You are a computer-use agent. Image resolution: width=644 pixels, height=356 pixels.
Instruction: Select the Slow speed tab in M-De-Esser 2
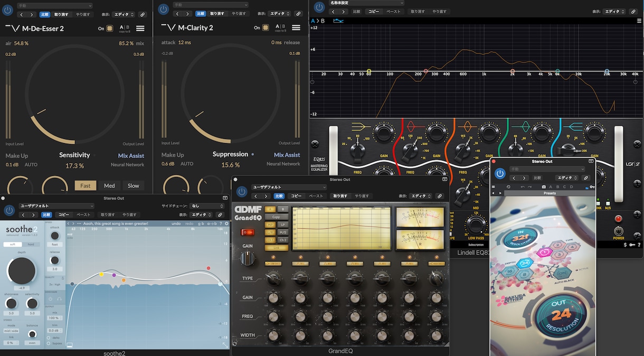134,185
